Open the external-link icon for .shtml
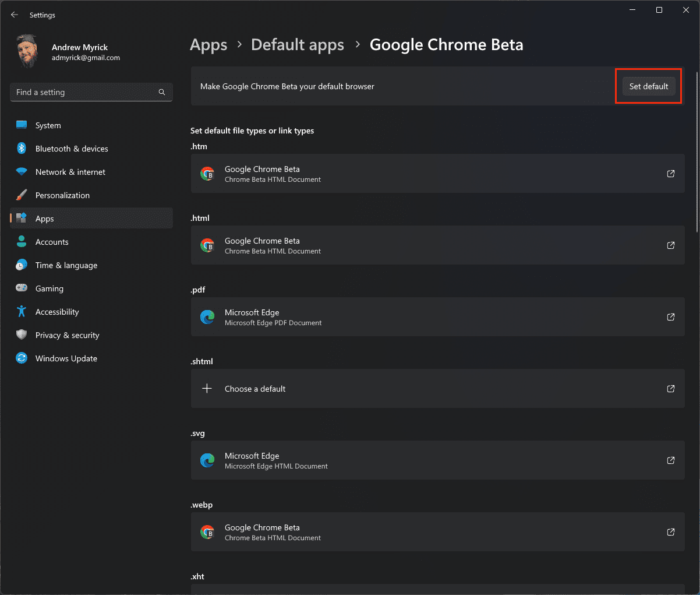Viewport: 700px width, 595px height. click(671, 389)
